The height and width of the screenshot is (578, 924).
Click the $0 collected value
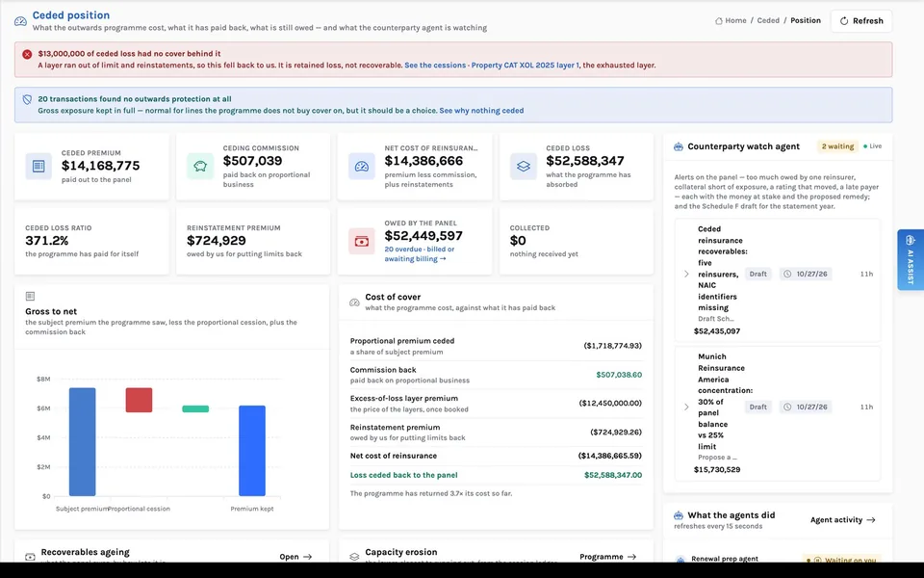518,241
